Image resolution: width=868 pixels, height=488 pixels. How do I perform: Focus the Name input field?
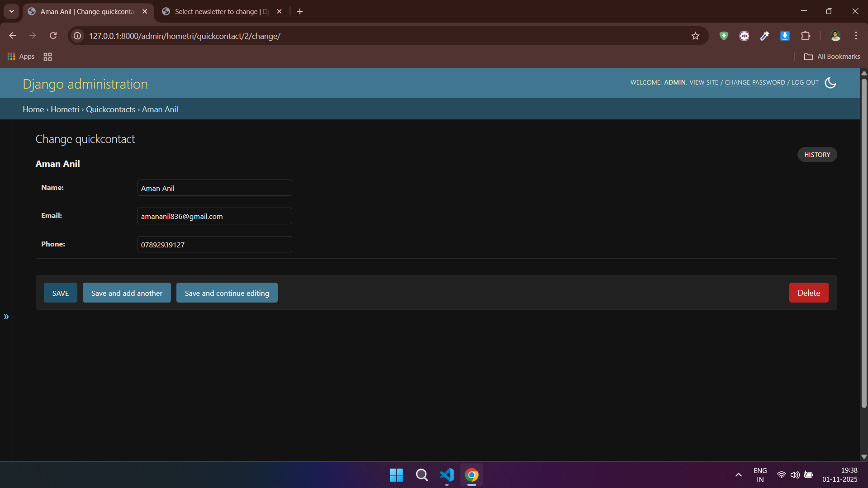pyautogui.click(x=215, y=188)
